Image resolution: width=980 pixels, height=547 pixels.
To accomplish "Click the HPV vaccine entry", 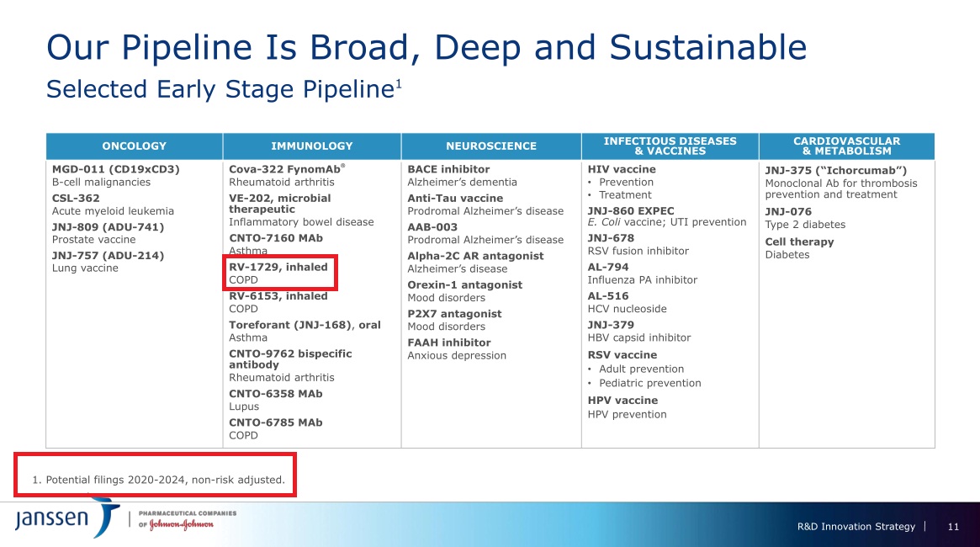I will pyautogui.click(x=622, y=401).
